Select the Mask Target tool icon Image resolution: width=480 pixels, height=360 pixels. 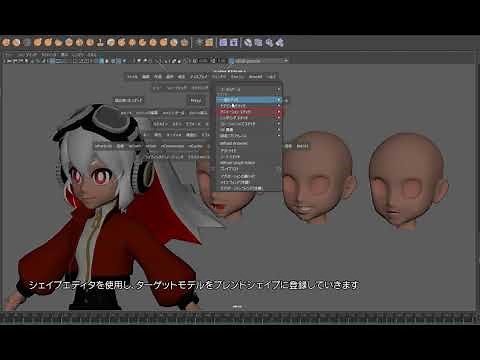pos(269,43)
